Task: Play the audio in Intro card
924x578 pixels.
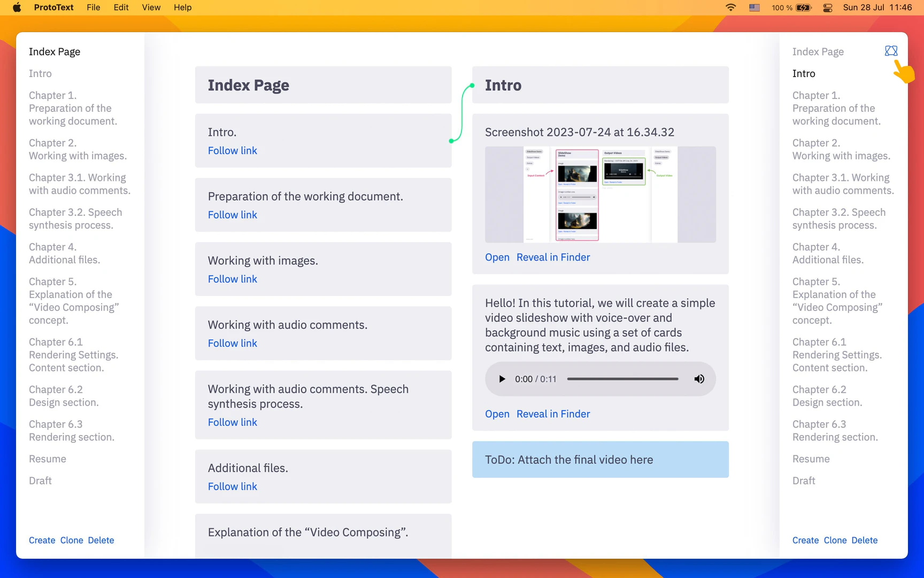Action: [502, 379]
